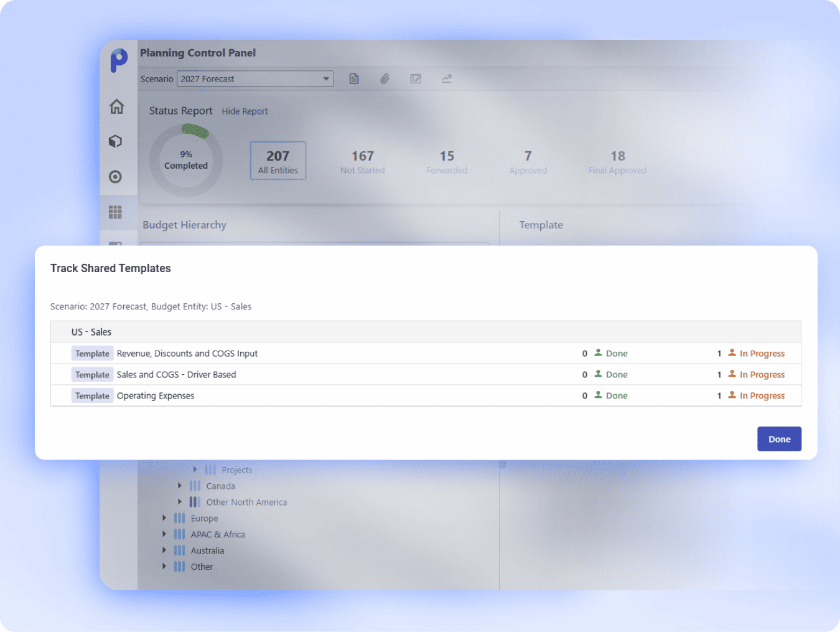The height and width of the screenshot is (632, 840).
Task: Click In Progress text for Operating Expenses
Action: (x=762, y=396)
